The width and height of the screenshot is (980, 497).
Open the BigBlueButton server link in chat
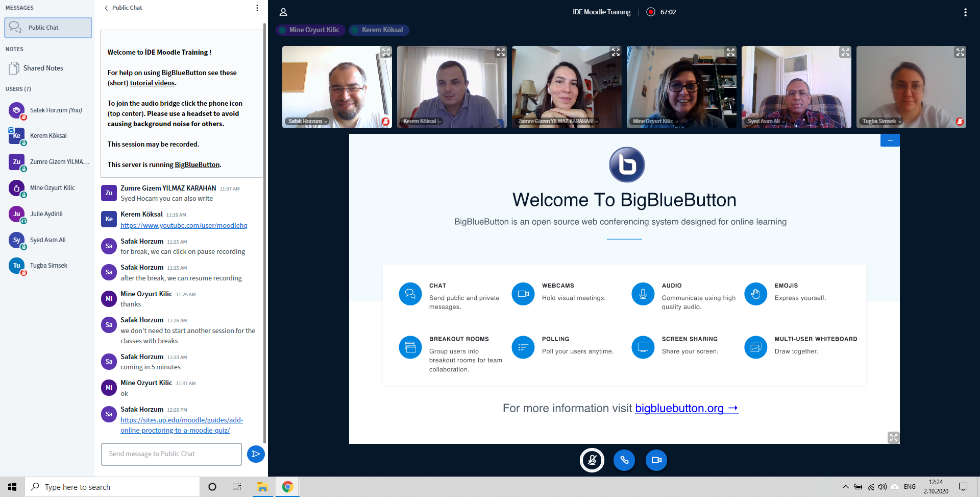pos(197,165)
